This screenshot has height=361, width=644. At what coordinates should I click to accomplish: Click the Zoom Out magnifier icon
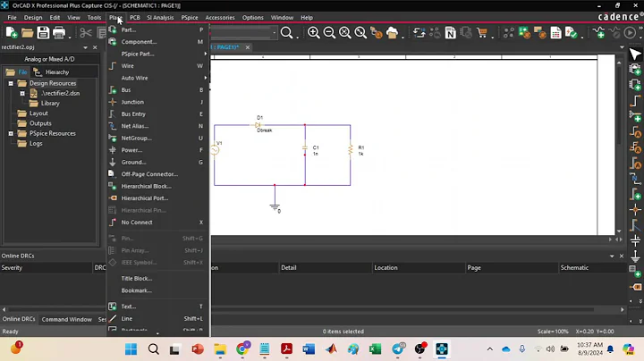pyautogui.click(x=329, y=33)
